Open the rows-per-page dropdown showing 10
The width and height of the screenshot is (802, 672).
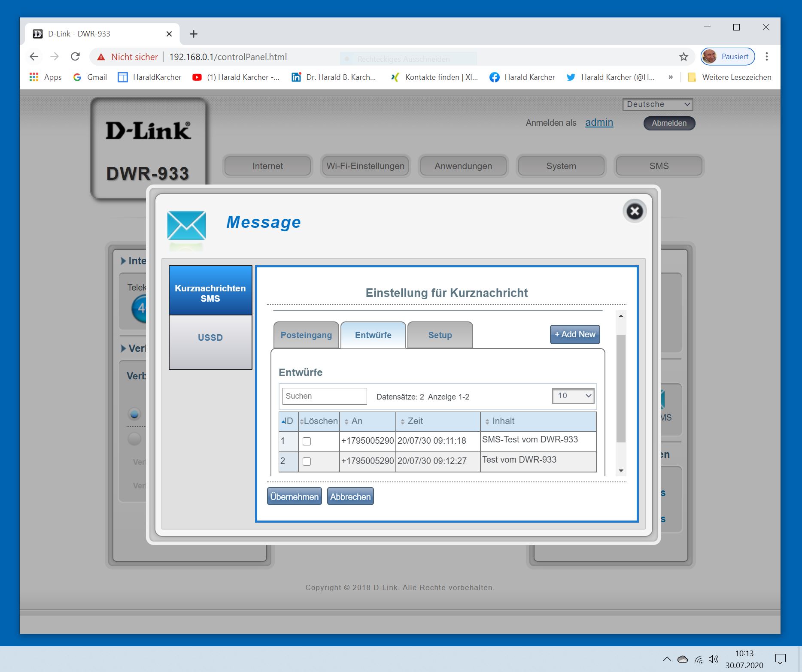pyautogui.click(x=574, y=396)
